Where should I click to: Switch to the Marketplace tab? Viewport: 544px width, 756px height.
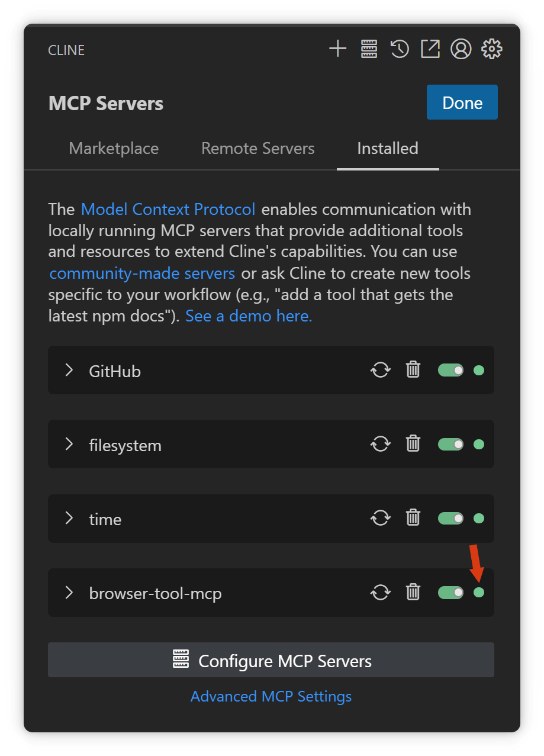(114, 148)
